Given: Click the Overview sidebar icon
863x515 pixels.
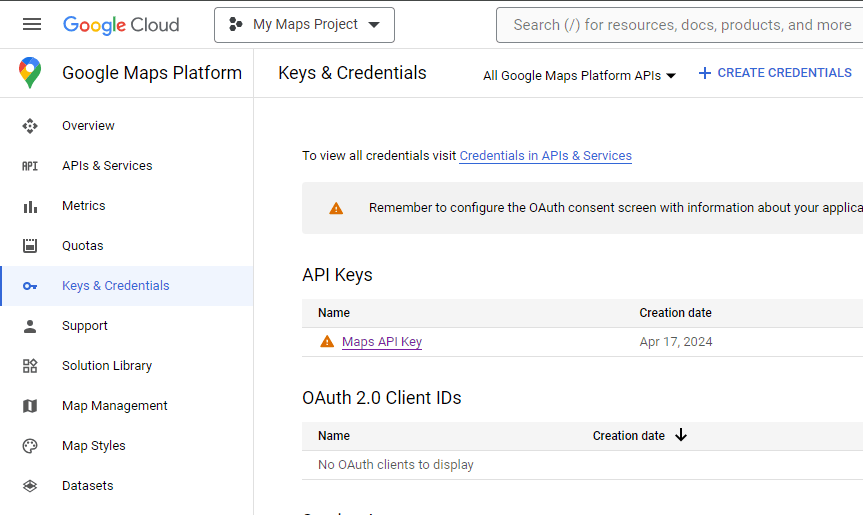Looking at the screenshot, I should pyautogui.click(x=30, y=126).
